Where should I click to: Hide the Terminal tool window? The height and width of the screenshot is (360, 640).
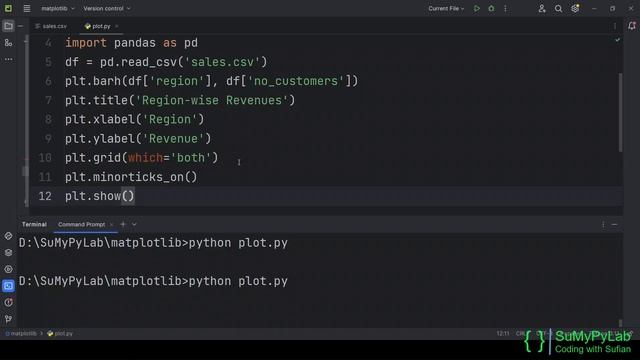coord(614,224)
